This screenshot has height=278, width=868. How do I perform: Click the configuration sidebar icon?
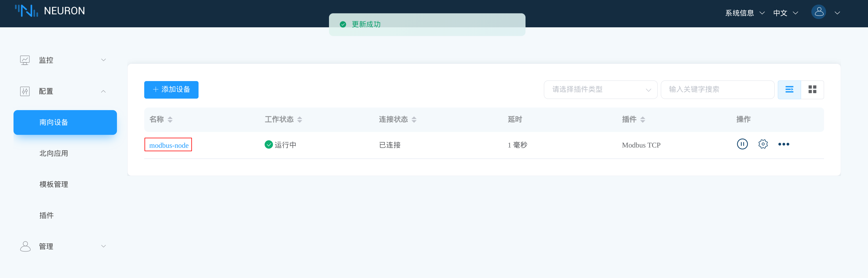coord(25,91)
